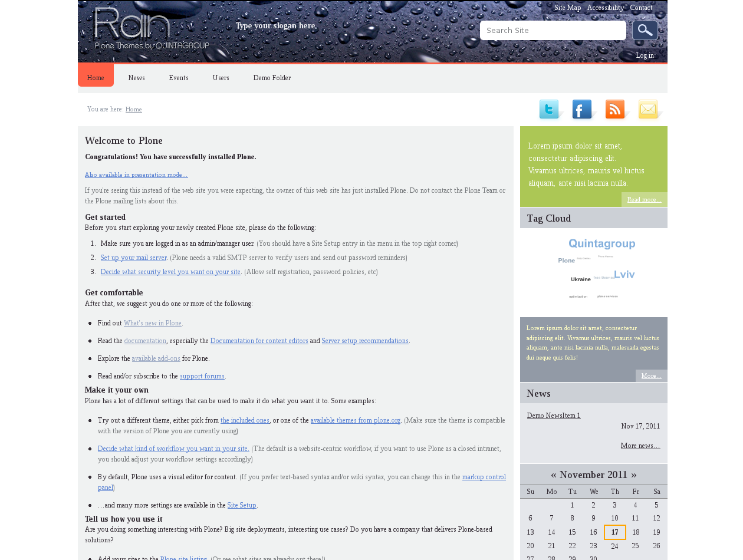Click the email envelope icon
Screen dimensions: 743x560
coord(648,110)
